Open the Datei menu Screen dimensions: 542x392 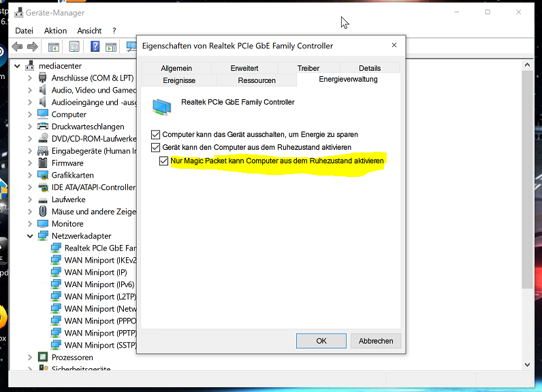(25, 31)
